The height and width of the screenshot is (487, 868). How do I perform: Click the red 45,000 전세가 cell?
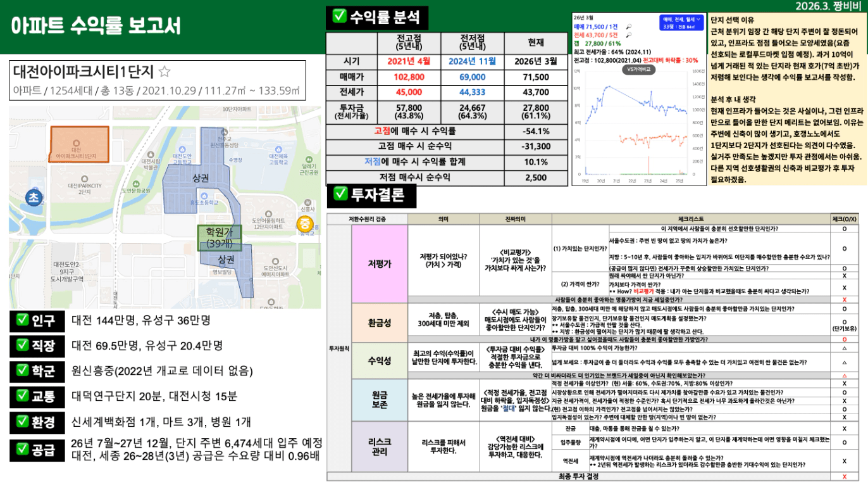click(409, 92)
